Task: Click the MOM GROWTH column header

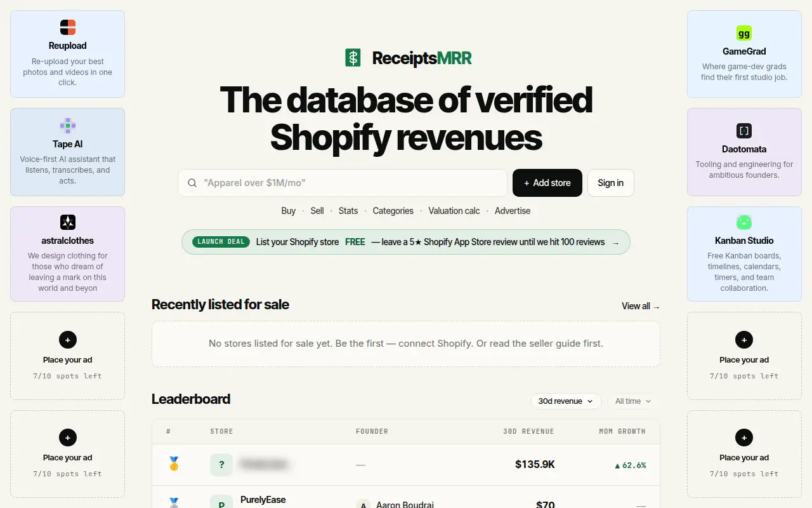Action: click(622, 432)
